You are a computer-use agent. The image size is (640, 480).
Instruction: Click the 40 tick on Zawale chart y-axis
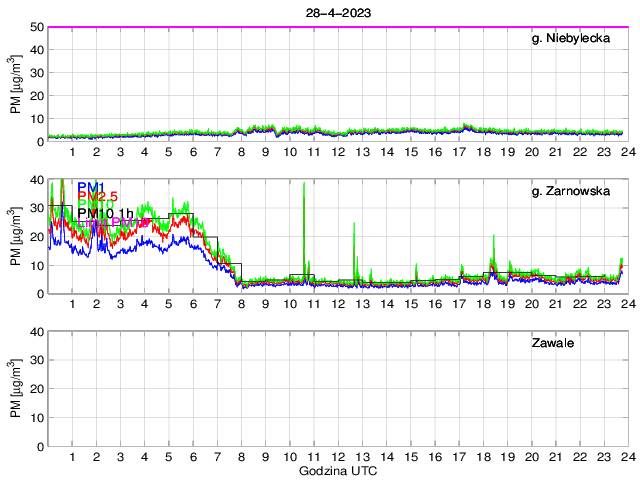(x=35, y=332)
